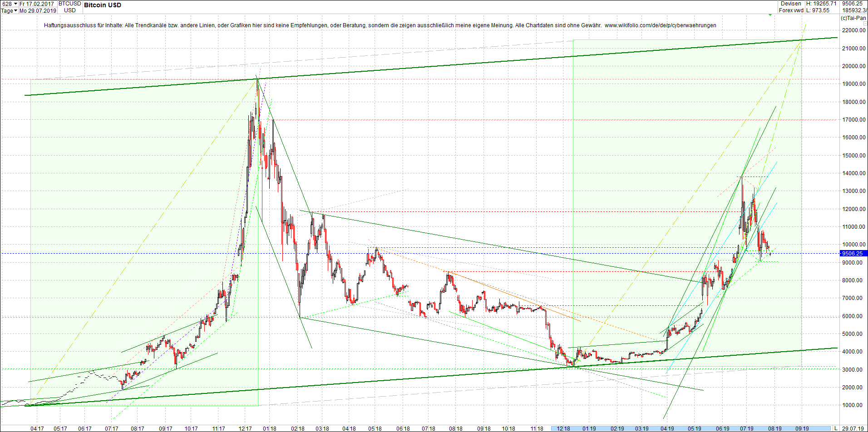Click the low value "L: 973.55"
The height and width of the screenshot is (432, 868).
click(x=817, y=10)
